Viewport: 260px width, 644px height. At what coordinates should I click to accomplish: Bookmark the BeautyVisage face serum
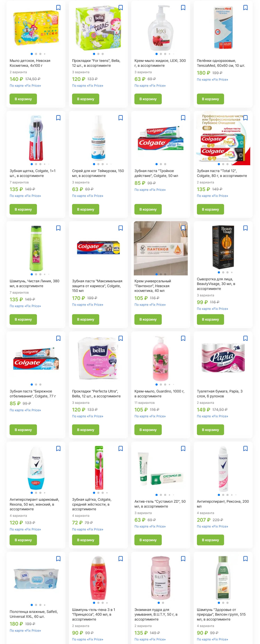point(245,228)
